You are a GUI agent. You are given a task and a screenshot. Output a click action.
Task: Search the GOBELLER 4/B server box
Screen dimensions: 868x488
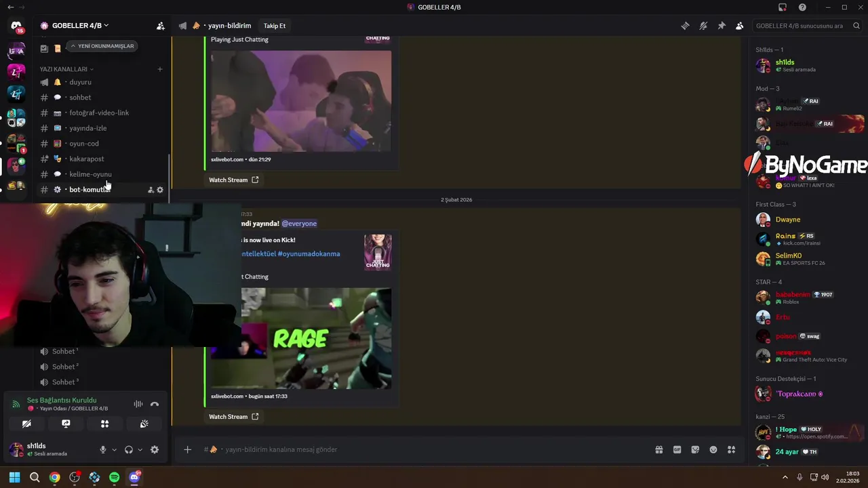coord(806,26)
